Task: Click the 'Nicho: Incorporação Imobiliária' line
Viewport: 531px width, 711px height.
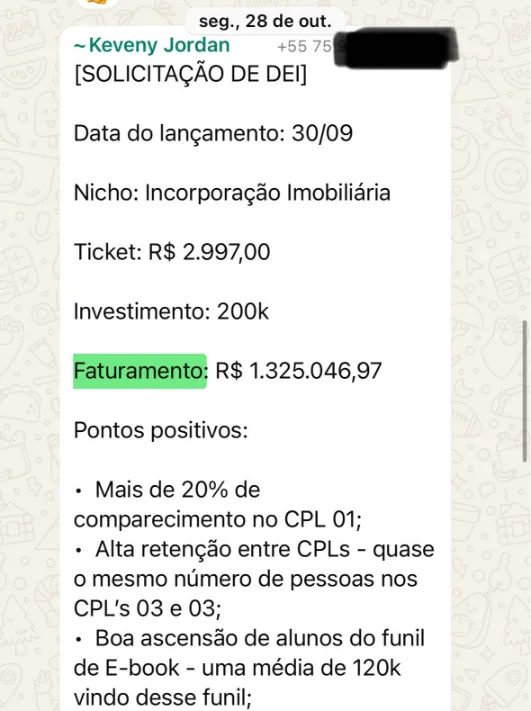Action: coord(232,193)
